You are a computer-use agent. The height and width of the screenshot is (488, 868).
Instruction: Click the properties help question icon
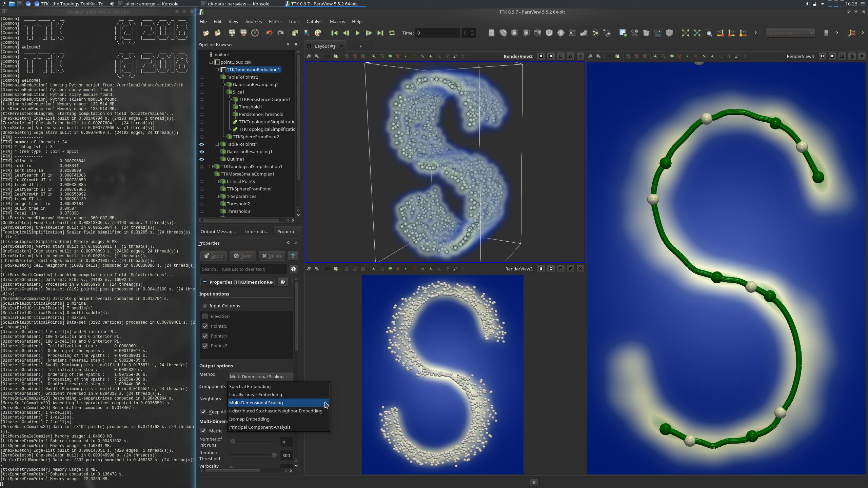pyautogui.click(x=293, y=256)
